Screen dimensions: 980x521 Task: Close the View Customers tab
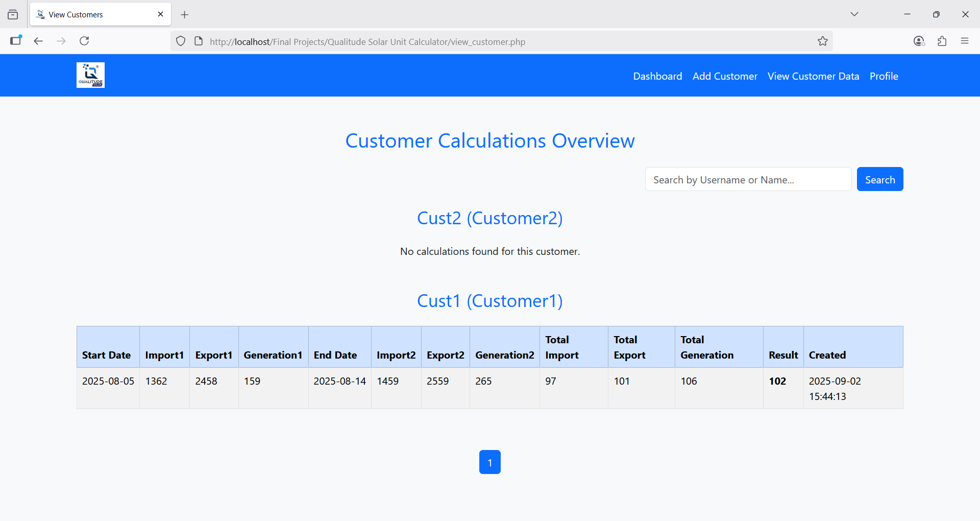click(x=161, y=14)
